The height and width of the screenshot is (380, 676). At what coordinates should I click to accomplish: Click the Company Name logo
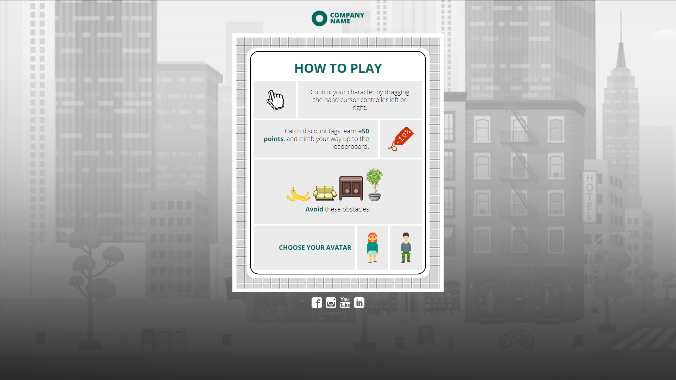pyautogui.click(x=338, y=18)
